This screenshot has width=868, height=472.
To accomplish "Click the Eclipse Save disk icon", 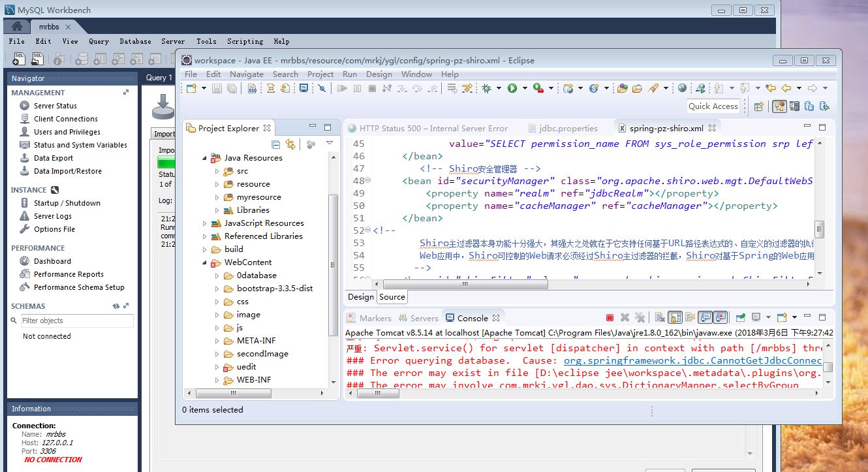I will (217, 88).
